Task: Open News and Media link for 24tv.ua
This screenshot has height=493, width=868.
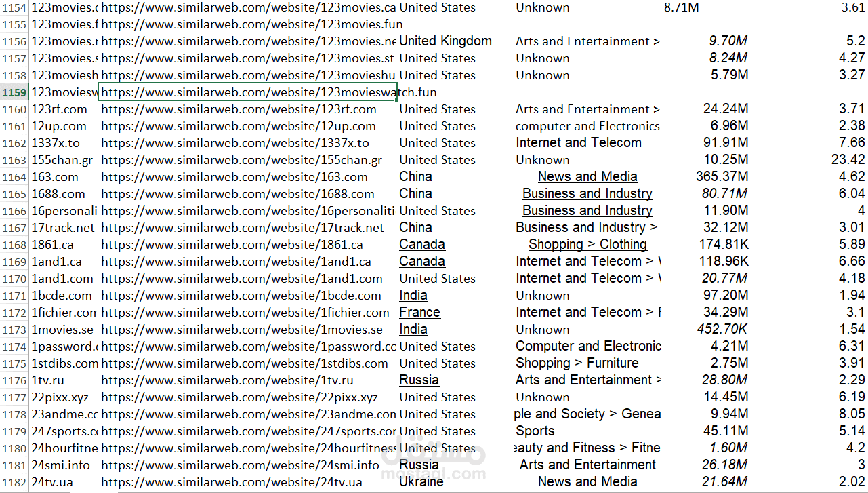Action: click(x=587, y=482)
